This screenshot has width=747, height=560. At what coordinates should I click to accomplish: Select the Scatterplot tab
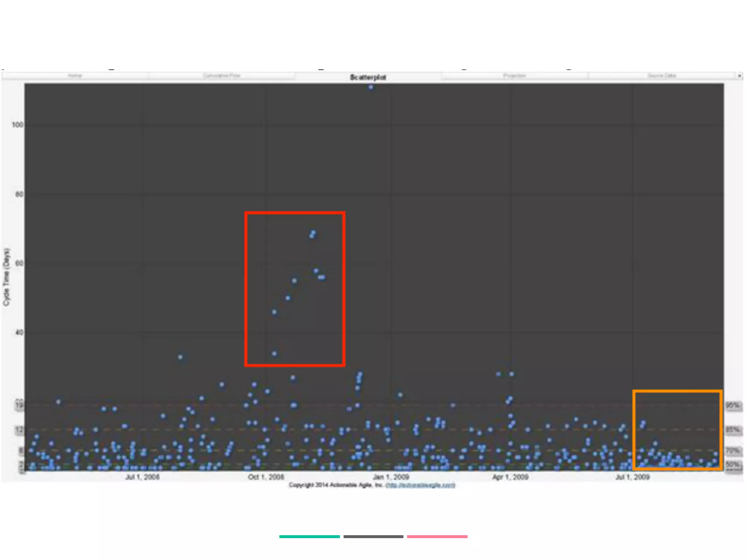[368, 77]
